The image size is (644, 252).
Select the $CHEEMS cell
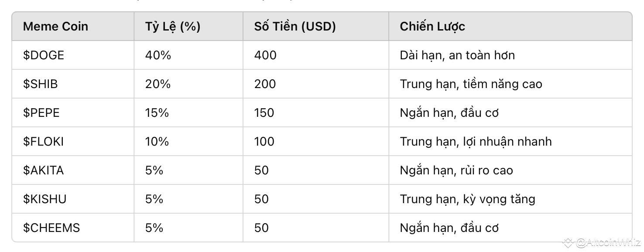73,228
